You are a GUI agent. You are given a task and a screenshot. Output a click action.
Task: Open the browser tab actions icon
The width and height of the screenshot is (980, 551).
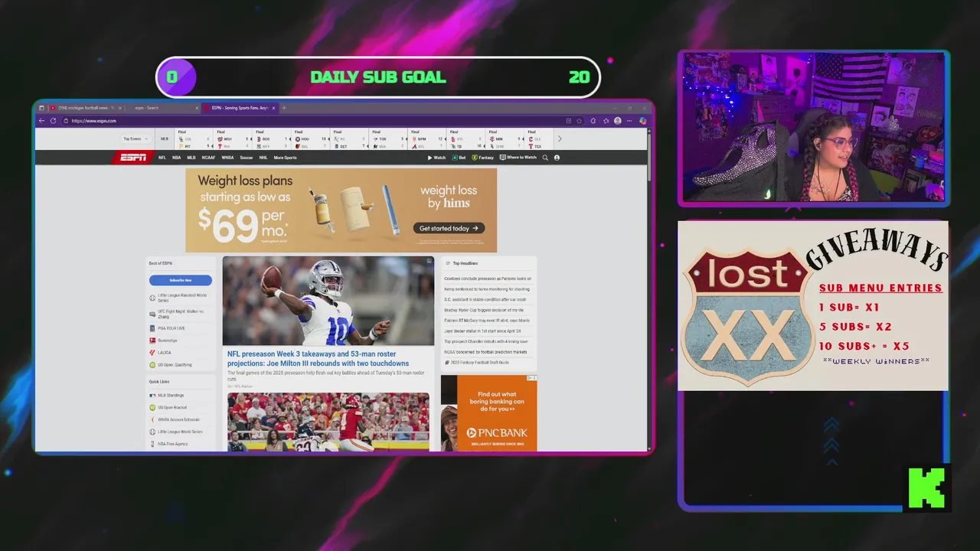pyautogui.click(x=41, y=108)
